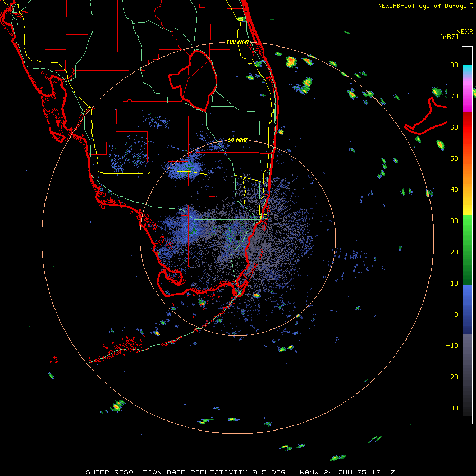
Task: Click the 50 NMI range ring label
Action: pos(237,140)
